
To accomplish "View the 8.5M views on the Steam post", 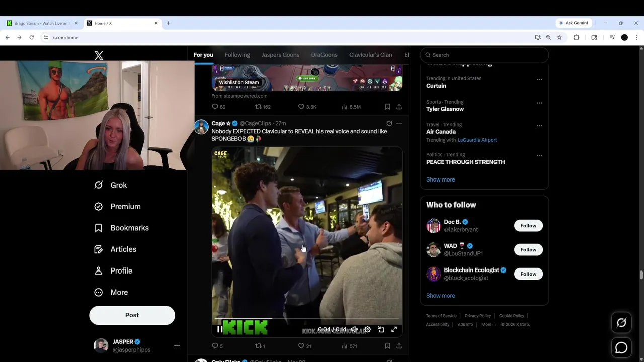I will pos(351,107).
